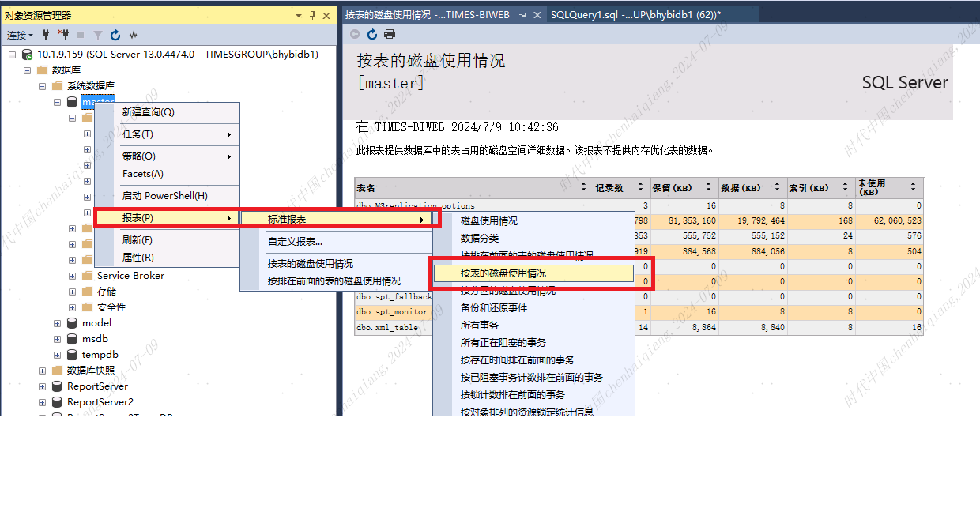Expand the 数据库快照 folder
Image resolution: width=980 pixels, height=512 pixels.
[42, 371]
